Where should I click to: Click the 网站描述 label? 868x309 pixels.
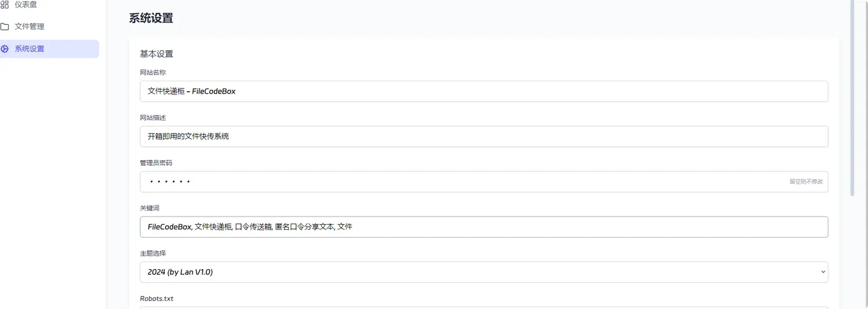153,118
